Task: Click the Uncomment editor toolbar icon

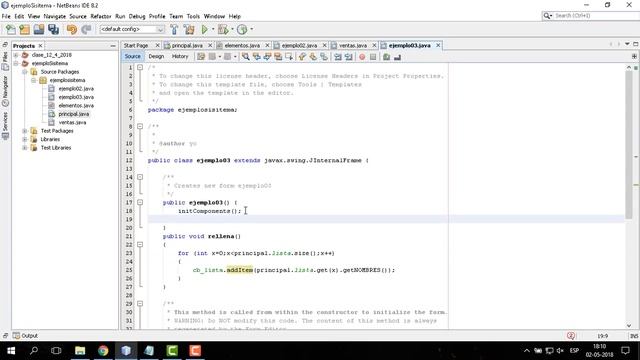Action: (x=397, y=57)
